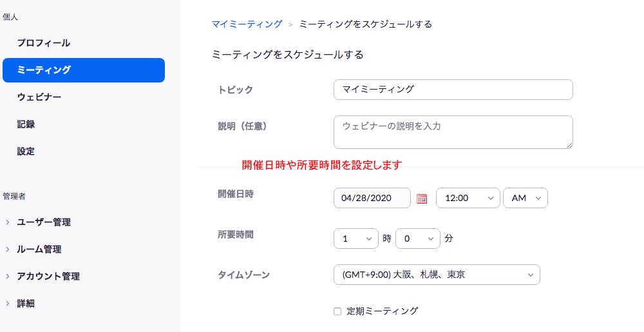Open the 12:00 time dropdown

coord(468,198)
